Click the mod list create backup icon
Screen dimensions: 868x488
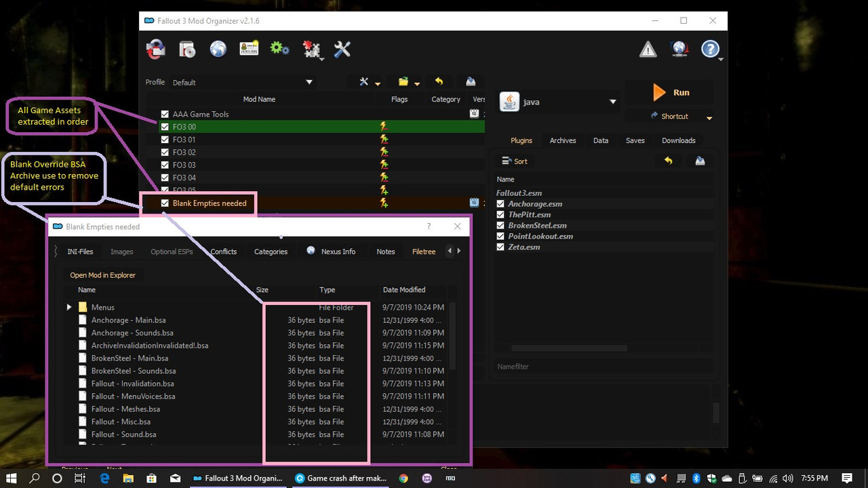pos(471,82)
